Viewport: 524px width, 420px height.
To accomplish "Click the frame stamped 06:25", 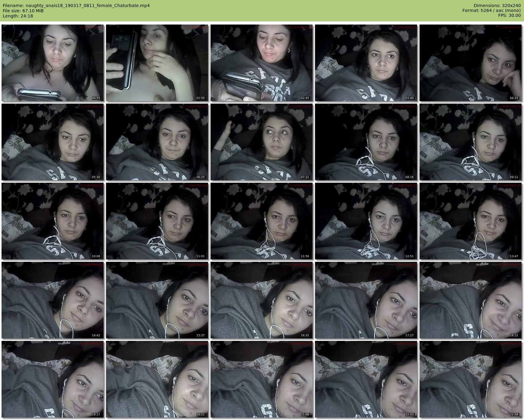I will [157, 142].
